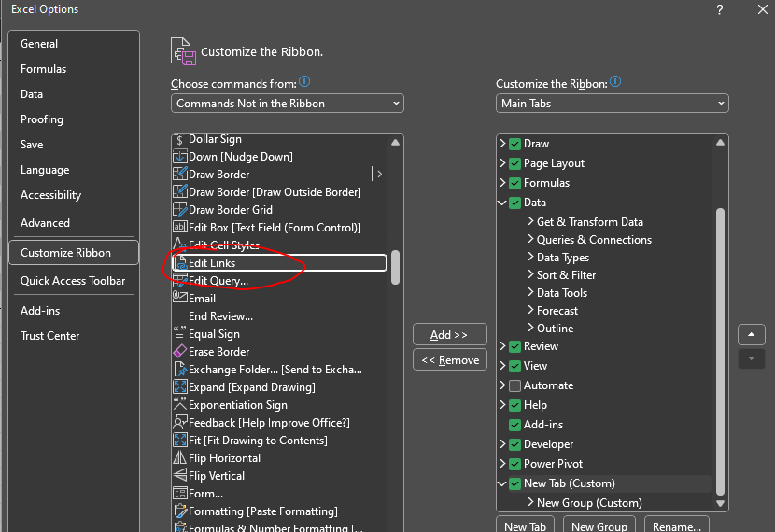Image resolution: width=775 pixels, height=532 pixels.
Task: Uncheck the Page Layout tab checkbox
Action: (x=514, y=163)
